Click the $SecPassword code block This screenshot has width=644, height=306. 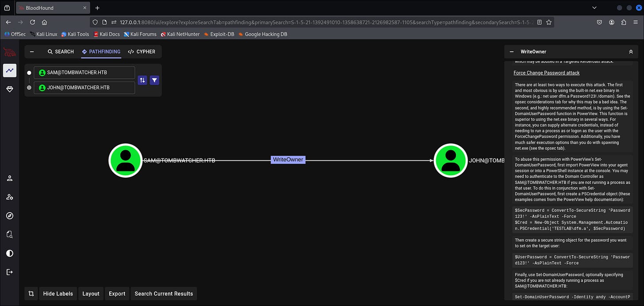click(x=572, y=220)
